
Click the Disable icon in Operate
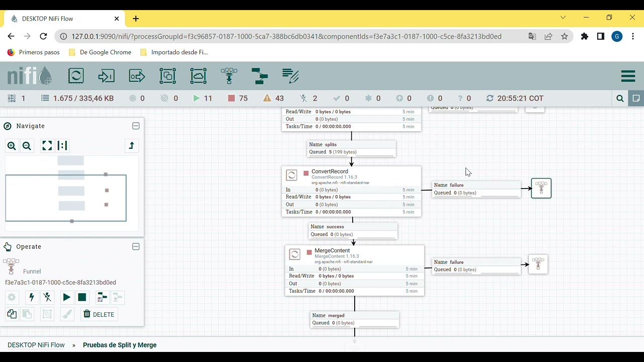pos(47,297)
